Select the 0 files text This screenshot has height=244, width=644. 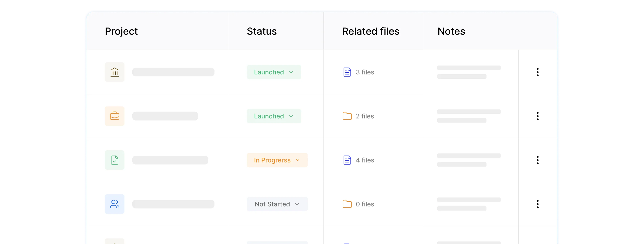click(x=365, y=204)
